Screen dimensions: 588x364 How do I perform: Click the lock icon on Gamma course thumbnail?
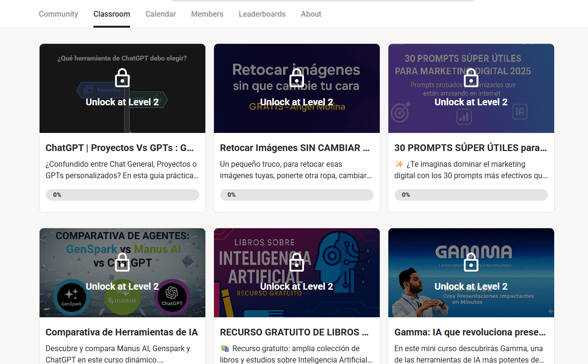(471, 263)
